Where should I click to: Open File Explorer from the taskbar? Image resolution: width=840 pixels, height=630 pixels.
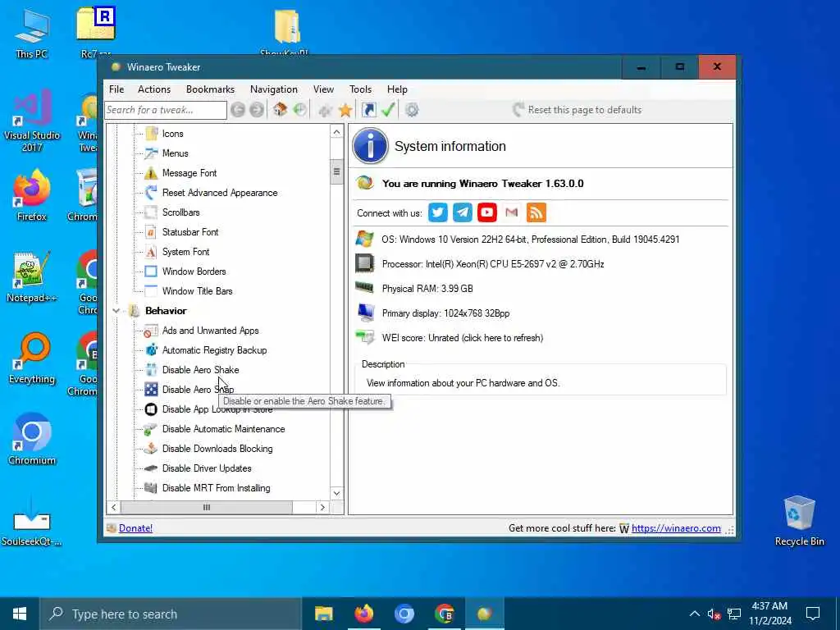[x=323, y=614]
